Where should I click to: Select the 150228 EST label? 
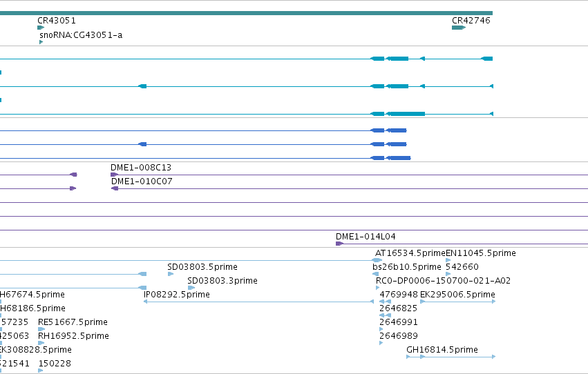click(55, 364)
